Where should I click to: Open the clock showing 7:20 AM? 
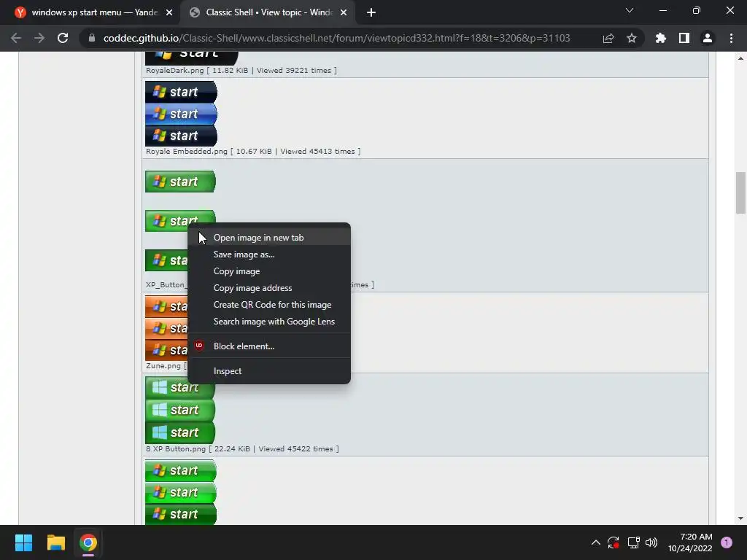tap(690, 542)
